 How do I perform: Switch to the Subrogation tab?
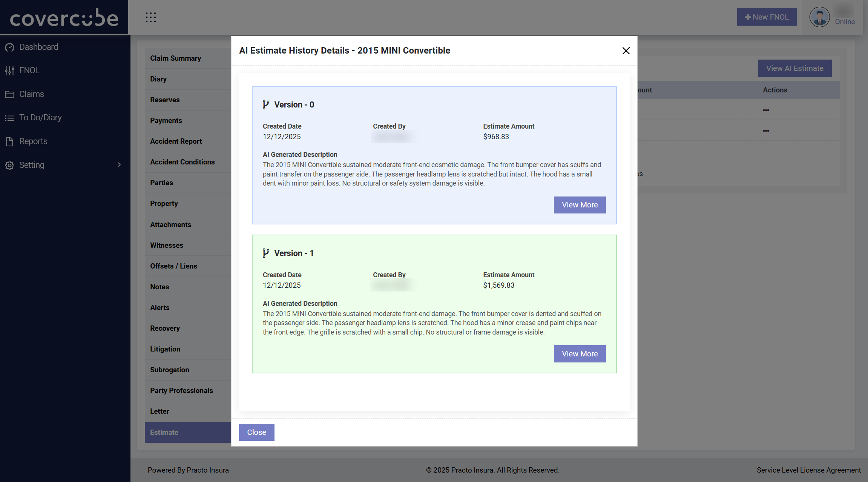click(x=169, y=370)
